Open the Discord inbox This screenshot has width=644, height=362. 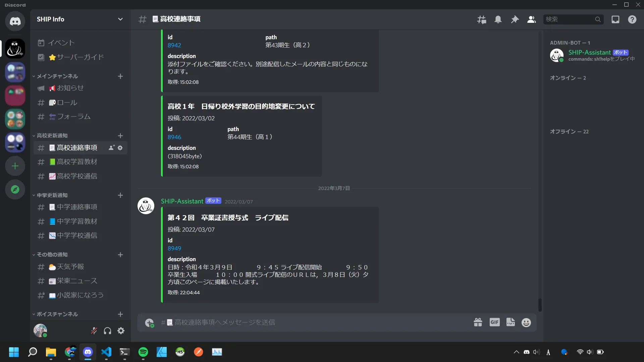pyautogui.click(x=615, y=19)
